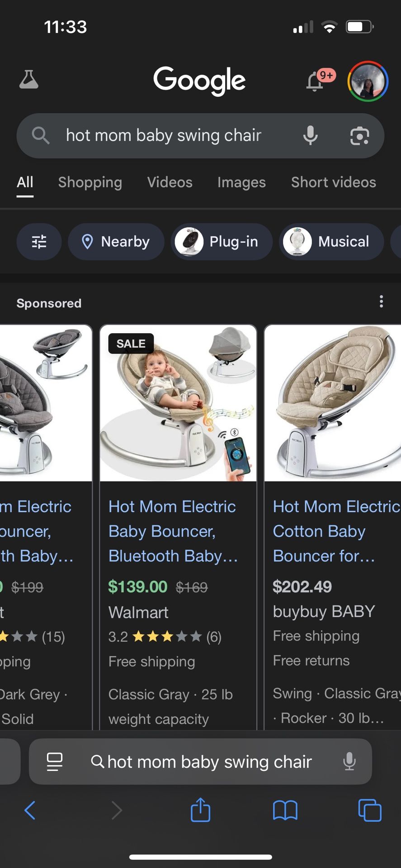Tap the Google account profile picture
The image size is (401, 868).
pyautogui.click(x=368, y=81)
